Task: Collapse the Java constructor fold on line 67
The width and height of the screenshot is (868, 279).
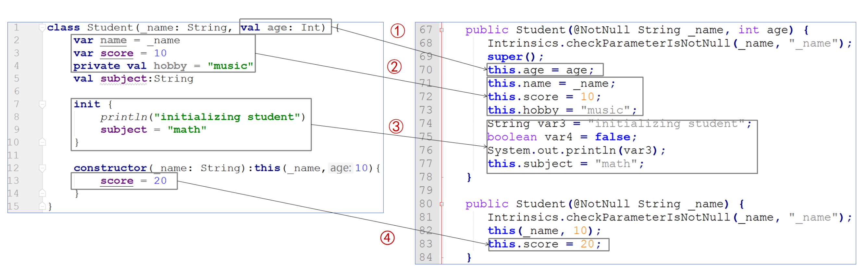Action: coord(442,30)
